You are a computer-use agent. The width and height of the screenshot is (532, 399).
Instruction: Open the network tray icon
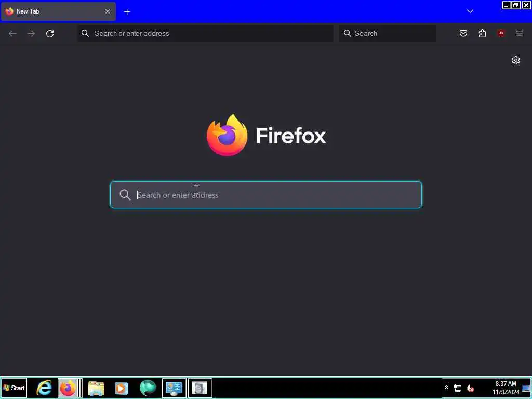pyautogui.click(x=458, y=388)
